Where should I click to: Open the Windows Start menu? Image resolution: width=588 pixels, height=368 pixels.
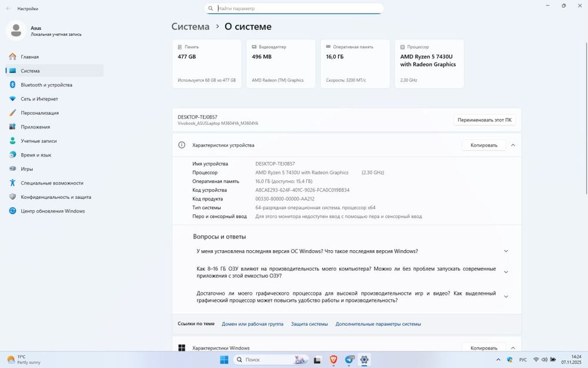[224, 360]
